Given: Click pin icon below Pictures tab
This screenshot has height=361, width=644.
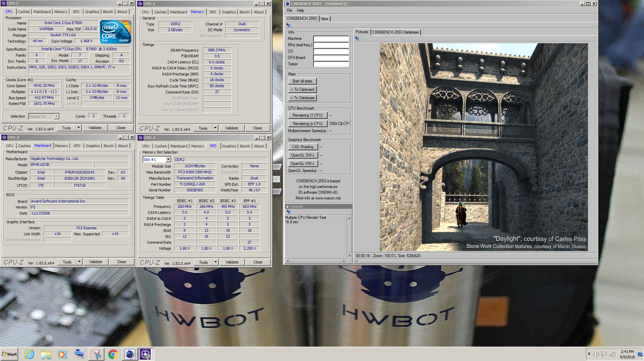Looking at the screenshot, I should (x=357, y=39).
